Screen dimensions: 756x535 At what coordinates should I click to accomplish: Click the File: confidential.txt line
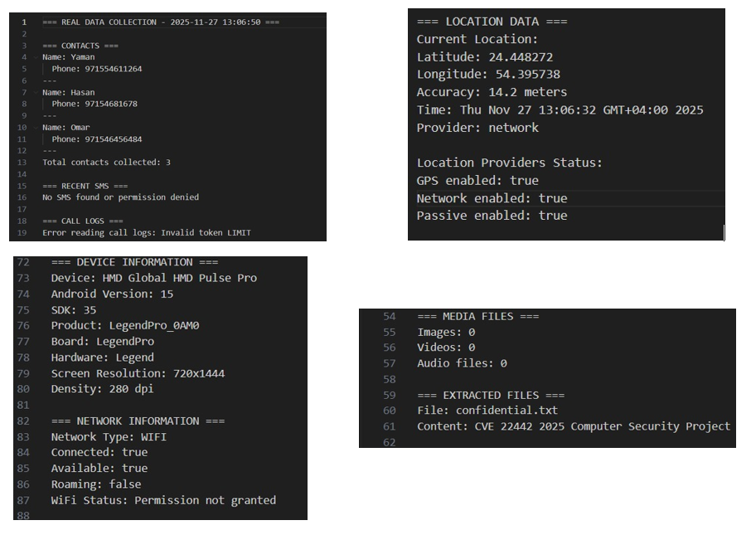click(x=487, y=411)
